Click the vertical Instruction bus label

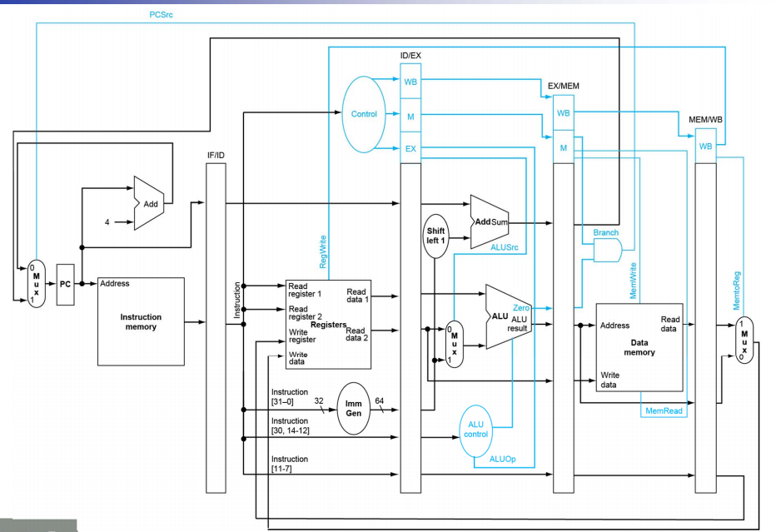pyautogui.click(x=237, y=301)
